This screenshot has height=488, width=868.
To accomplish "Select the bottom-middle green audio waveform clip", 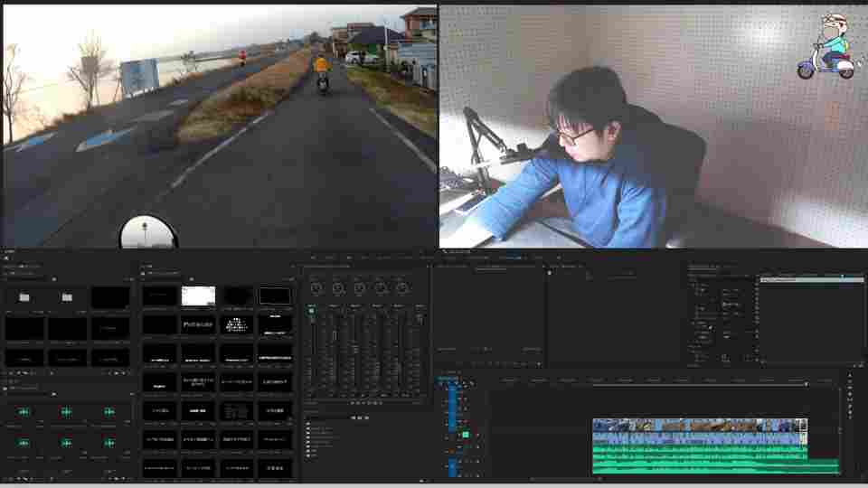I will 66,443.
